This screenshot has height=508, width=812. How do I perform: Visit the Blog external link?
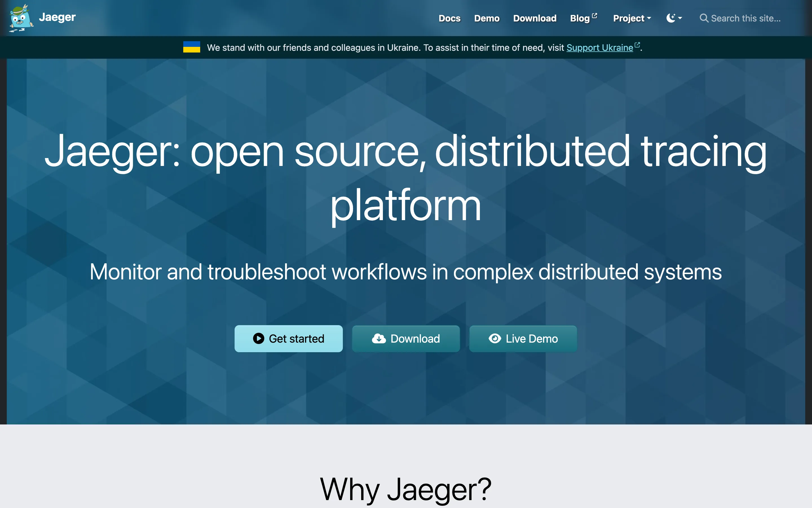pyautogui.click(x=583, y=18)
